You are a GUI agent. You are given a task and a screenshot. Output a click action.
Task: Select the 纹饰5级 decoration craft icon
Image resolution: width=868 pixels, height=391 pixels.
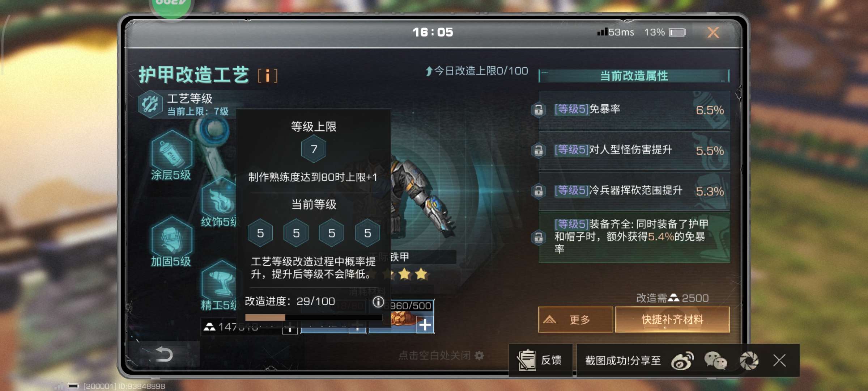219,199
